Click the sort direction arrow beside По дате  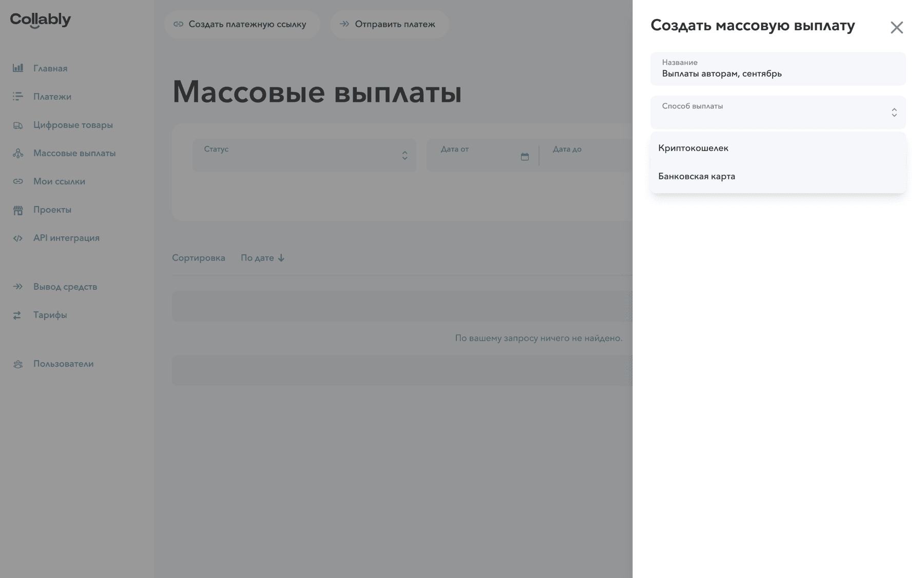click(281, 258)
